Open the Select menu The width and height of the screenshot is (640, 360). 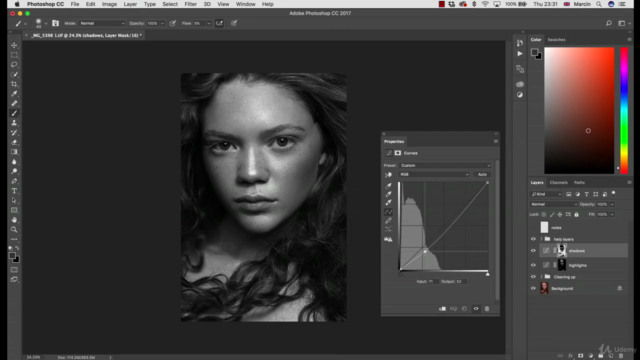tap(170, 4)
